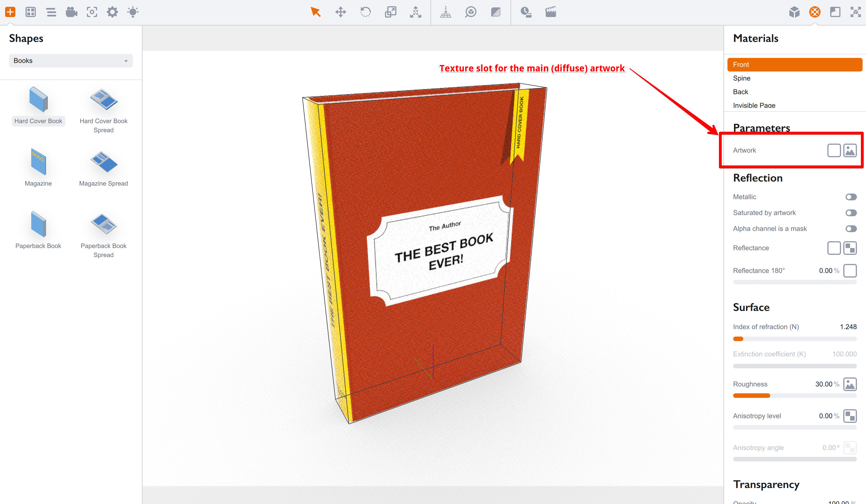The width and height of the screenshot is (866, 504).
Task: Open the camera/animation settings icon
Action: (71, 12)
